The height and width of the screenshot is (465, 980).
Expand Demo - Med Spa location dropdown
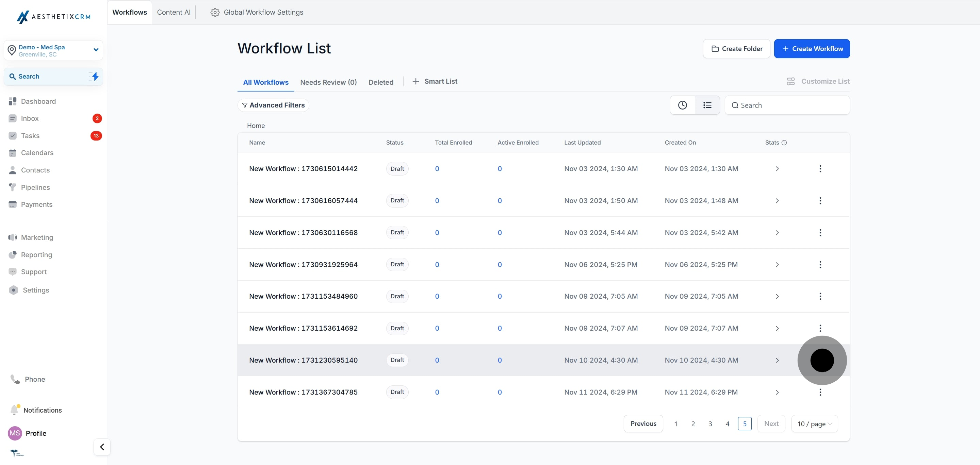[x=96, y=50]
